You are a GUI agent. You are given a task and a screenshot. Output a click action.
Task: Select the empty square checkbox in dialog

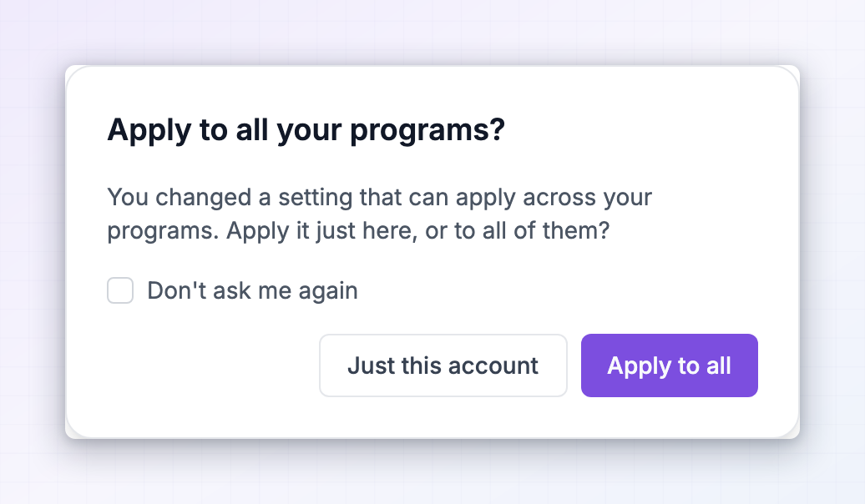point(120,290)
